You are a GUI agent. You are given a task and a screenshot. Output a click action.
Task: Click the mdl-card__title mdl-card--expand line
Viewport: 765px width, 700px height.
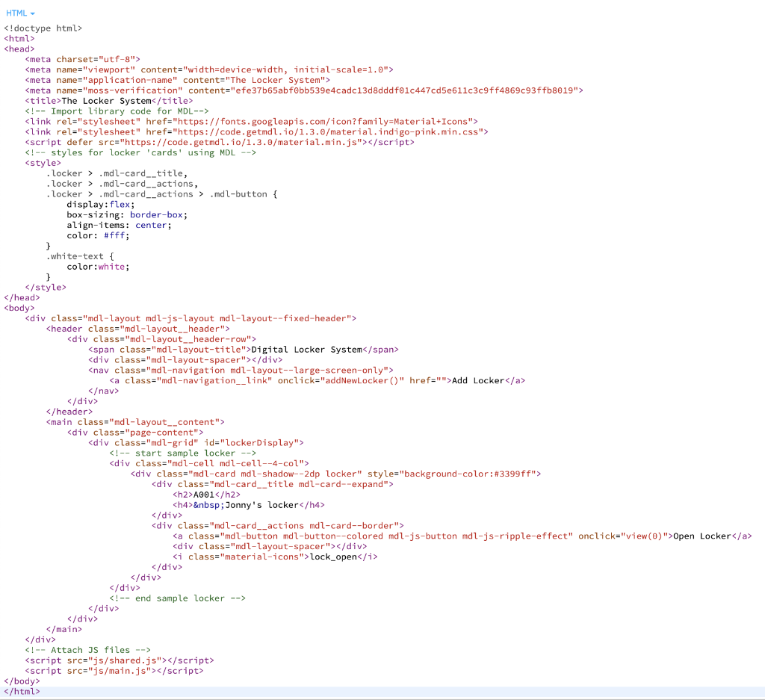[272, 484]
